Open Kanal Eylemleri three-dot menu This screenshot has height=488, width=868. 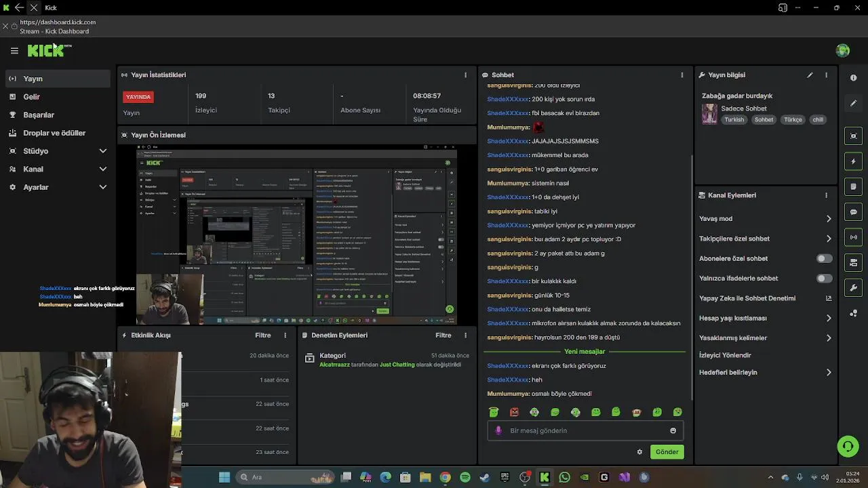point(826,195)
